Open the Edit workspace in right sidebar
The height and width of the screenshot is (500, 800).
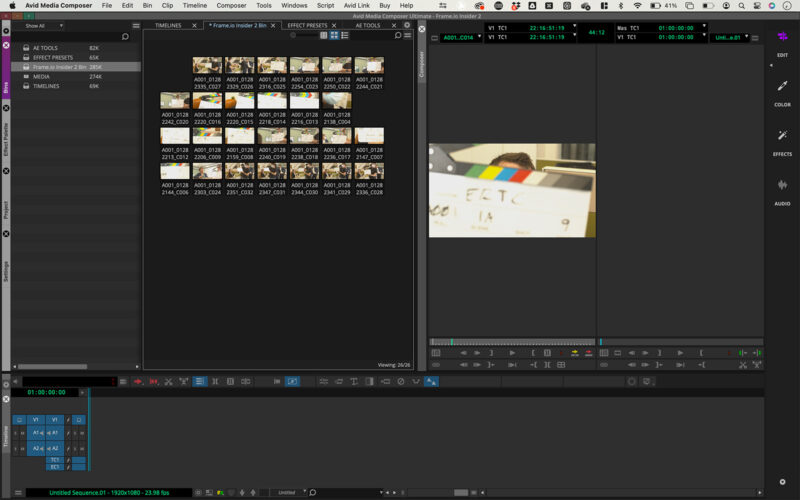pos(782,42)
